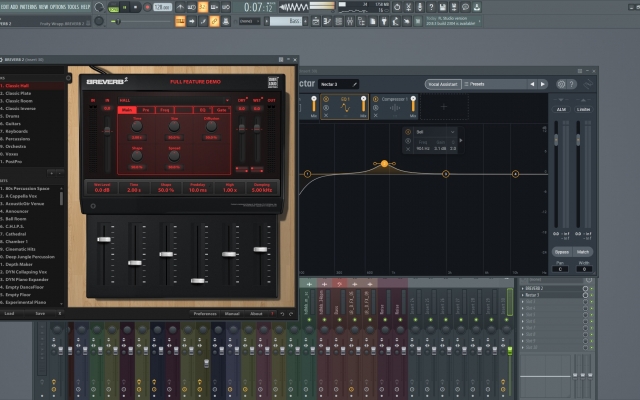Screen dimensions: 640x400
Task: Open Breverb Preferences
Action: (x=205, y=313)
